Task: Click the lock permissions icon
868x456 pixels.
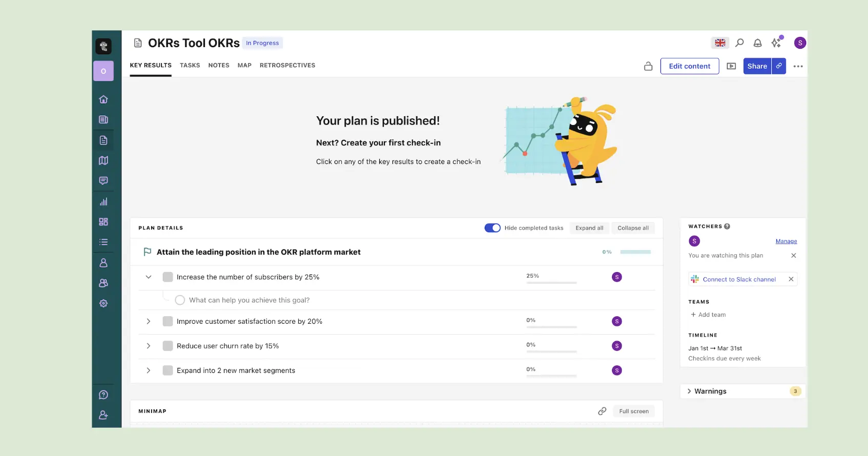Action: point(648,66)
